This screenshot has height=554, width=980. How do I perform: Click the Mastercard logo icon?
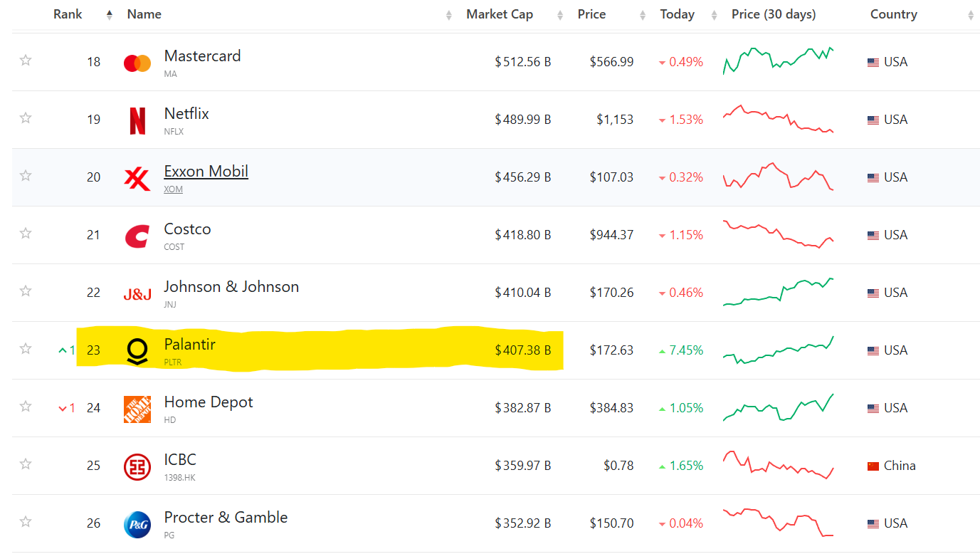tap(137, 63)
